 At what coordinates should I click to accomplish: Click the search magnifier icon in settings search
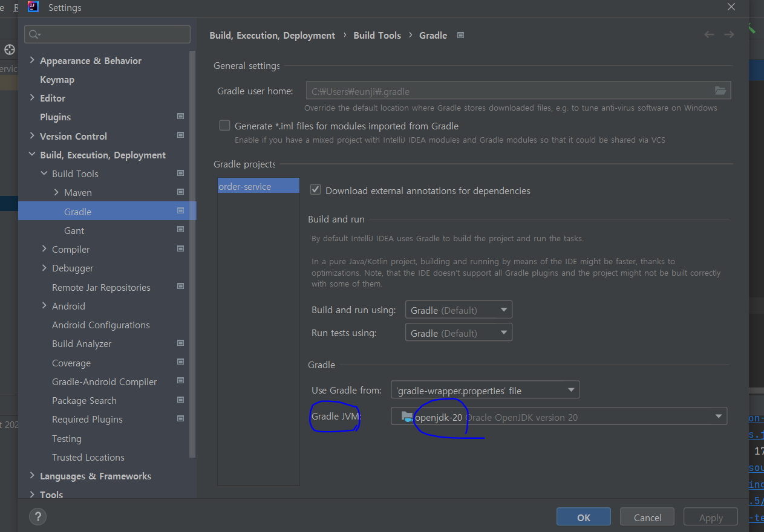(x=34, y=34)
